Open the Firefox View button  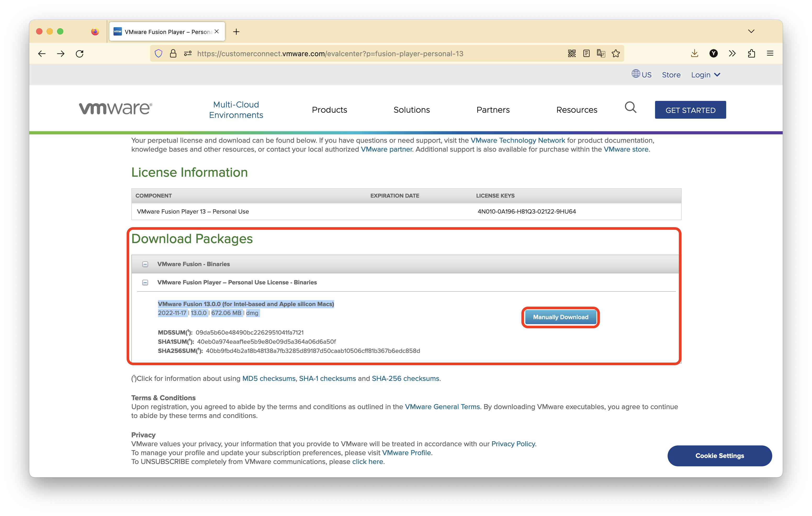click(95, 31)
